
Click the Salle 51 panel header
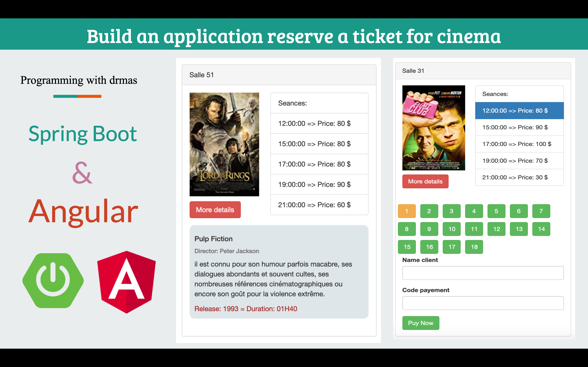(x=279, y=75)
